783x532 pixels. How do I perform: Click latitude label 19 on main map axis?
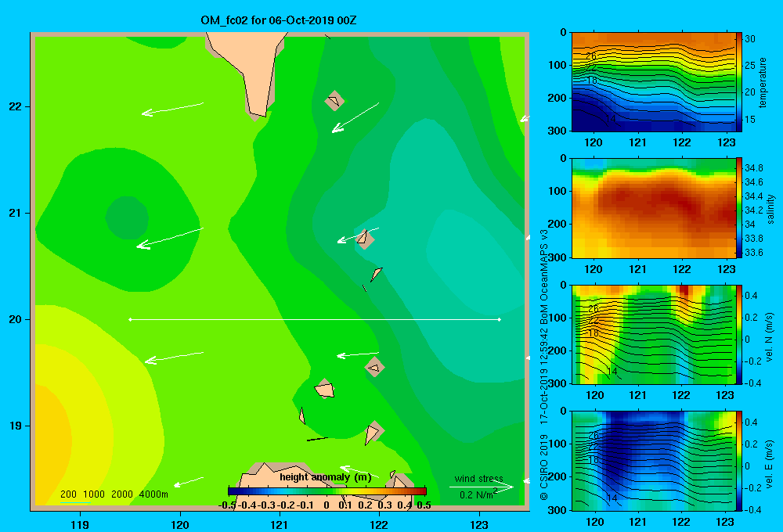16,426
